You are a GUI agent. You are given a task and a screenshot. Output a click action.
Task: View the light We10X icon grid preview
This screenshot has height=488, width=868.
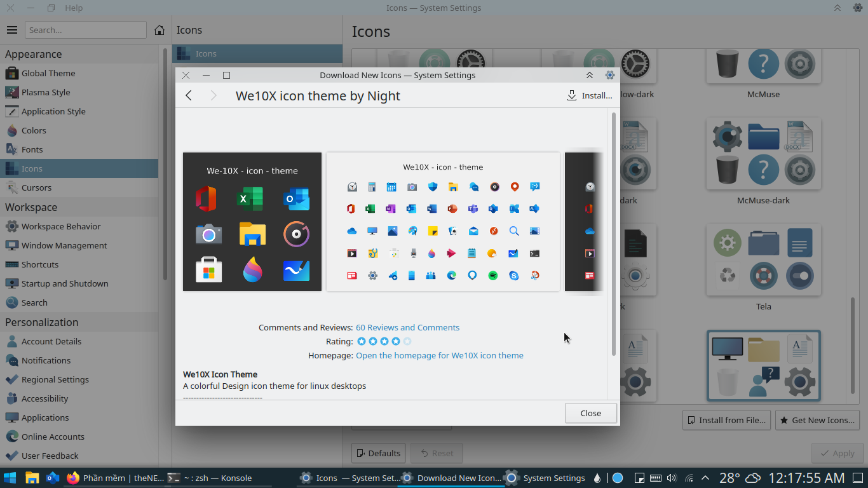tap(443, 222)
